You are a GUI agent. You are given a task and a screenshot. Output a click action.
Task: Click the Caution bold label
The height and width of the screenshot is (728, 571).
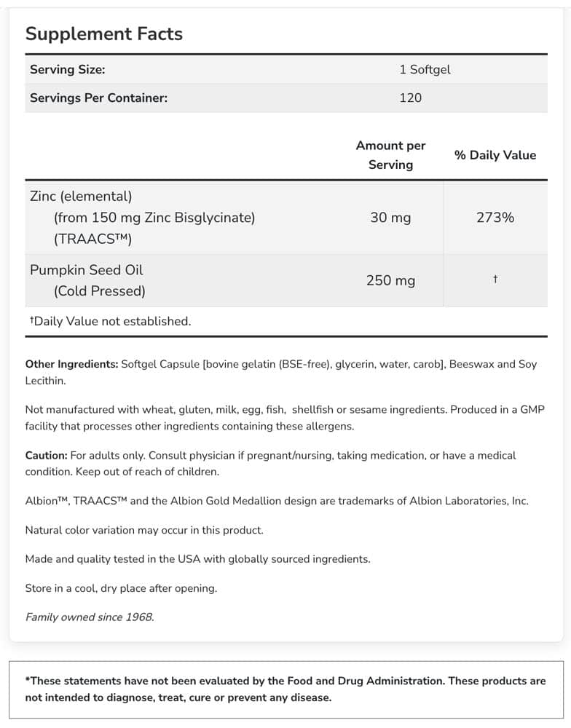[46, 455]
